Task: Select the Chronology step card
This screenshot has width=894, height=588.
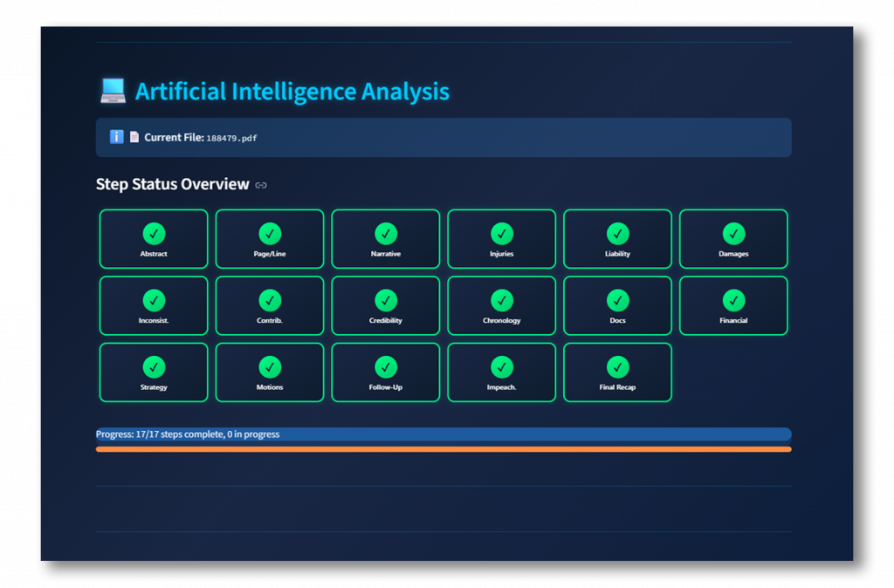Action: coord(501,306)
